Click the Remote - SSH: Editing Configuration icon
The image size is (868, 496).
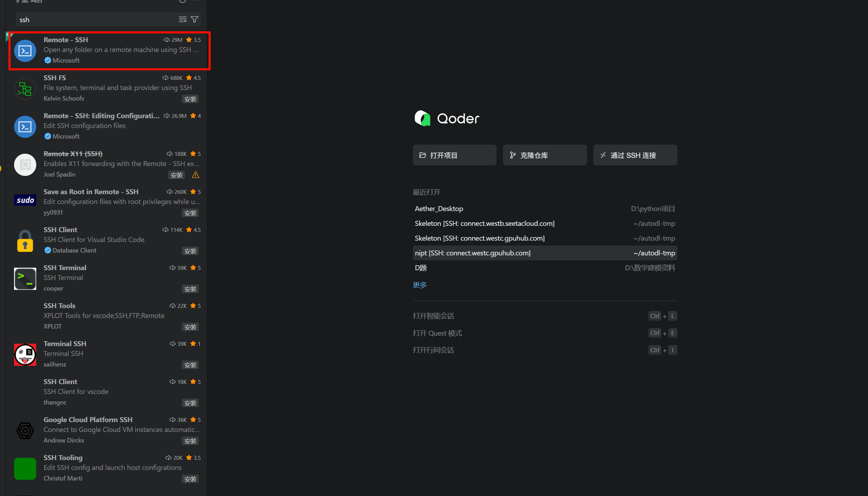[25, 127]
